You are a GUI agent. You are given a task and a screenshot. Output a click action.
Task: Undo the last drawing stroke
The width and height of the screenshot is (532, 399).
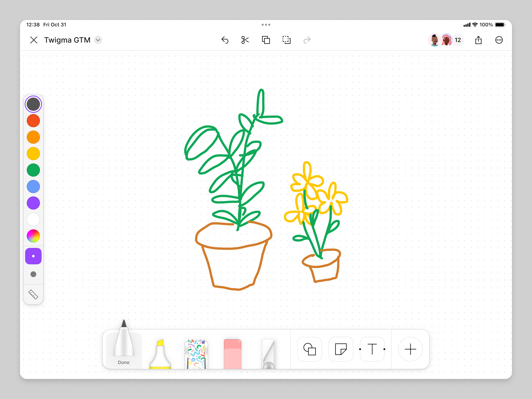tap(225, 40)
